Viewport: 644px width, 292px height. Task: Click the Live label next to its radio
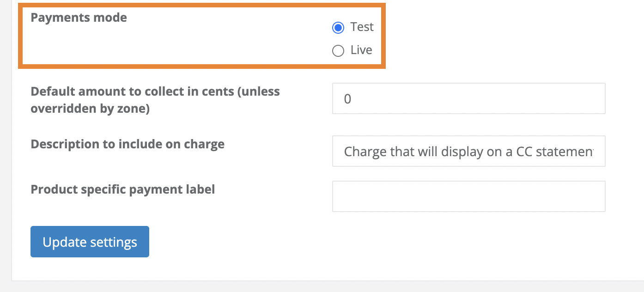click(x=361, y=50)
